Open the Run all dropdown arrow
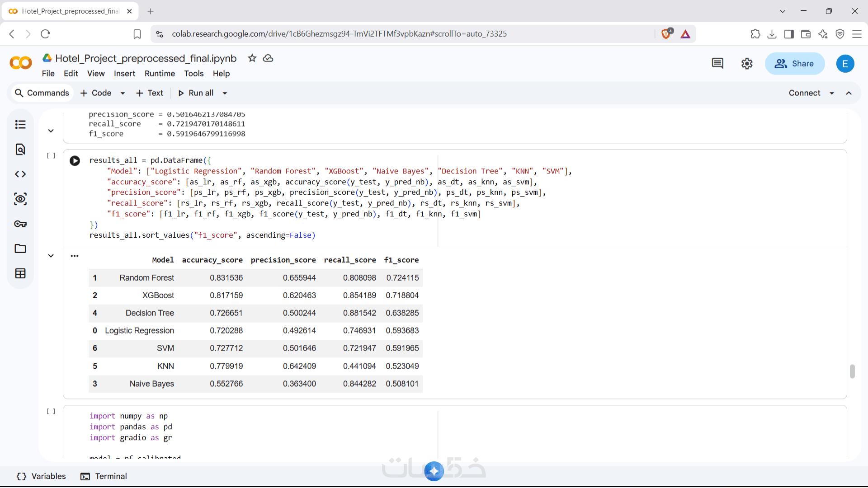 [225, 93]
